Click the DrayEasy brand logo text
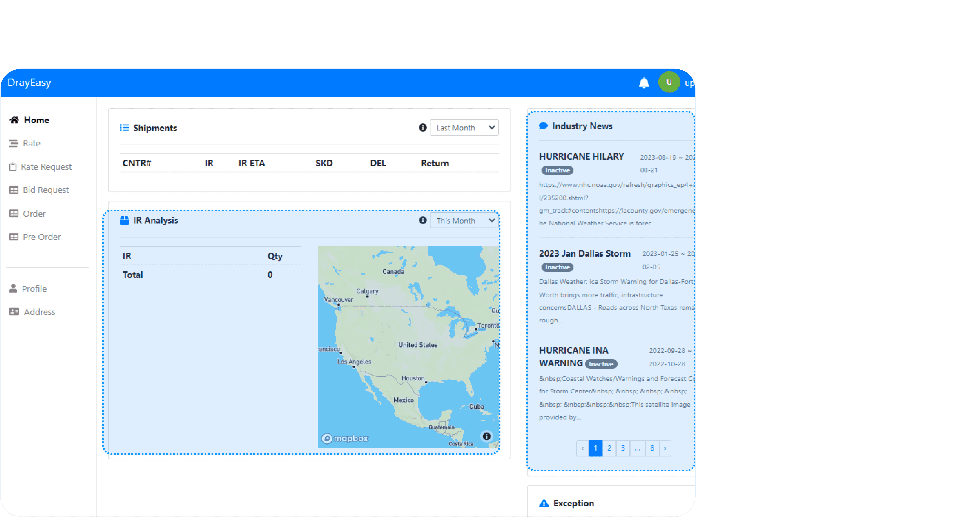Viewport: 980px width, 517px height. 29,83
